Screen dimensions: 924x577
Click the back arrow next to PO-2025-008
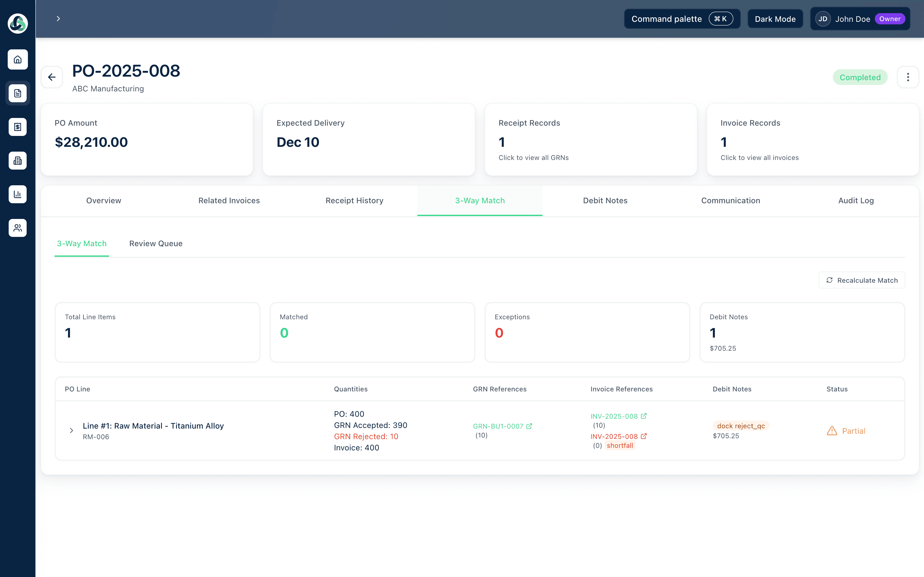coord(52,77)
